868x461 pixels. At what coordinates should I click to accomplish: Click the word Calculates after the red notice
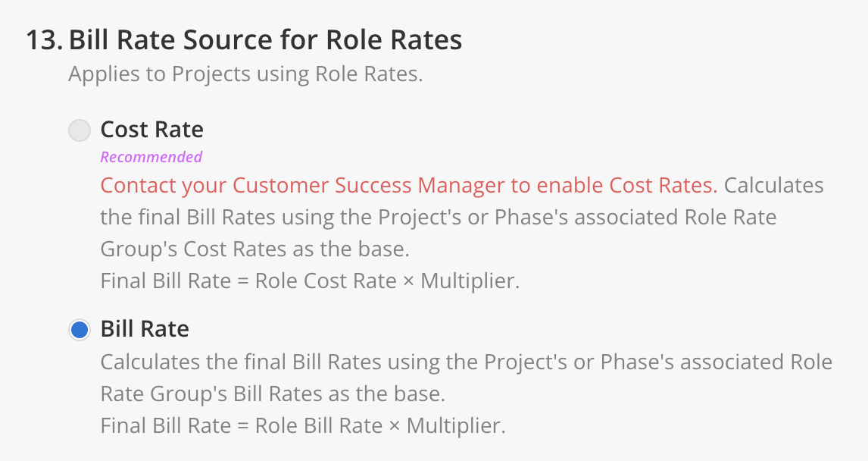tap(774, 186)
